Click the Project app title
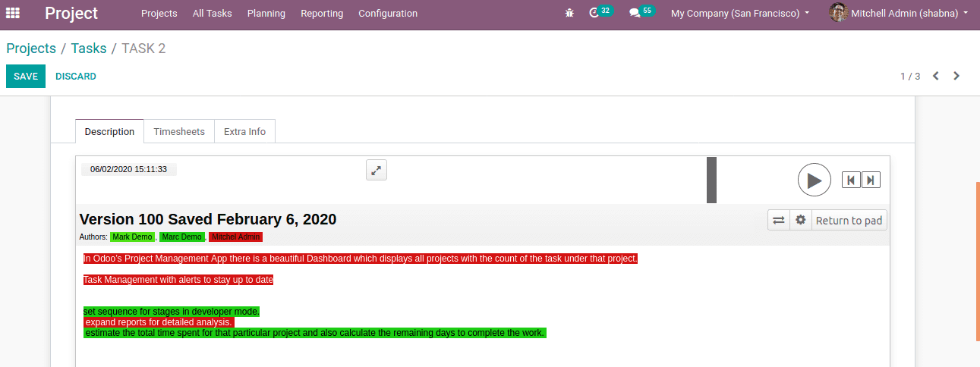This screenshot has height=367, width=980. tap(71, 13)
